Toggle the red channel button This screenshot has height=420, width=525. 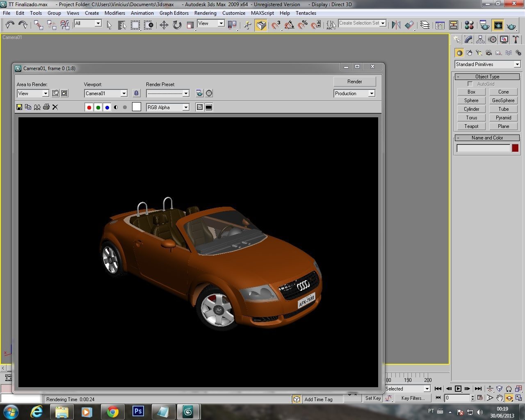89,107
